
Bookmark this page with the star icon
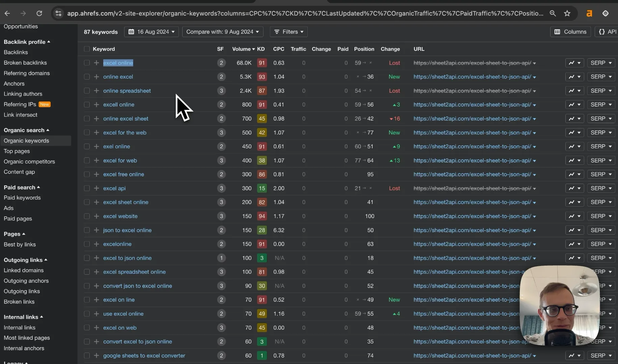coord(567,13)
